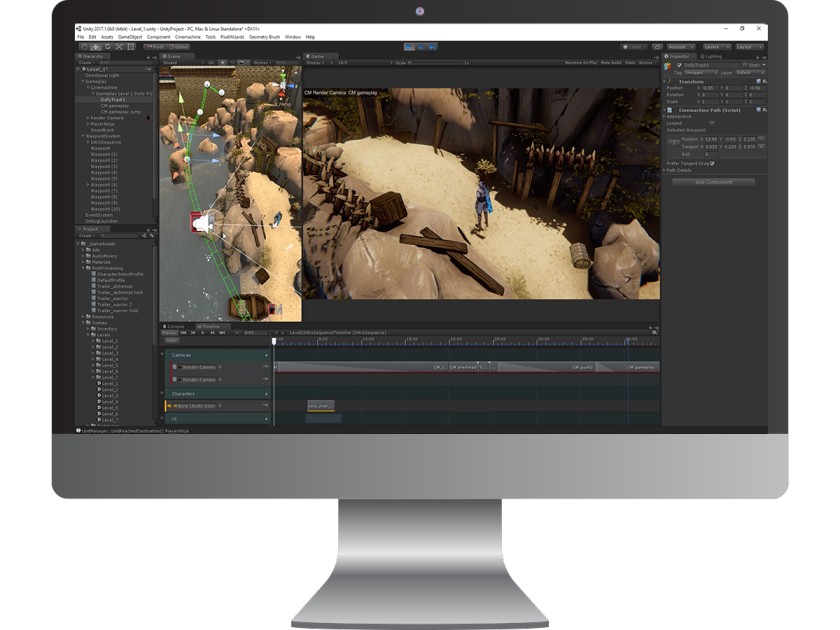
Task: Jump to timeline end button
Action: [x=222, y=333]
